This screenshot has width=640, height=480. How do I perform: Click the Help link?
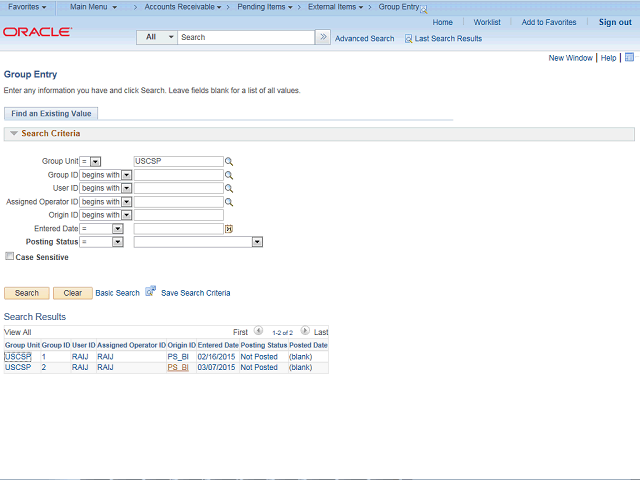608,58
